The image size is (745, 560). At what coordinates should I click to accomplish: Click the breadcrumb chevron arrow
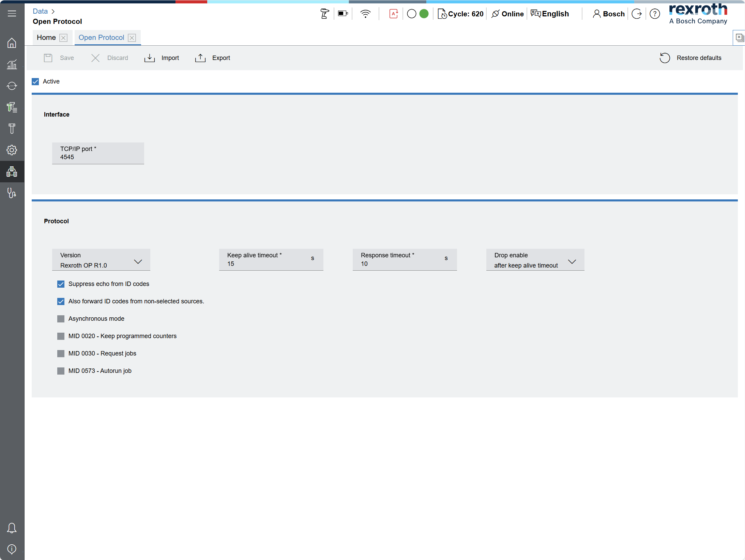coord(53,12)
